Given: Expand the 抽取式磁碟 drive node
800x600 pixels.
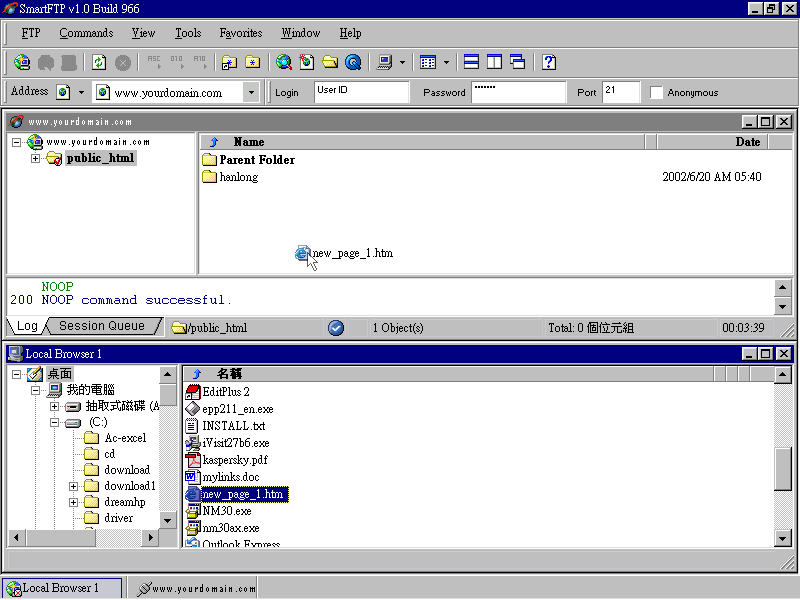Looking at the screenshot, I should [x=55, y=407].
